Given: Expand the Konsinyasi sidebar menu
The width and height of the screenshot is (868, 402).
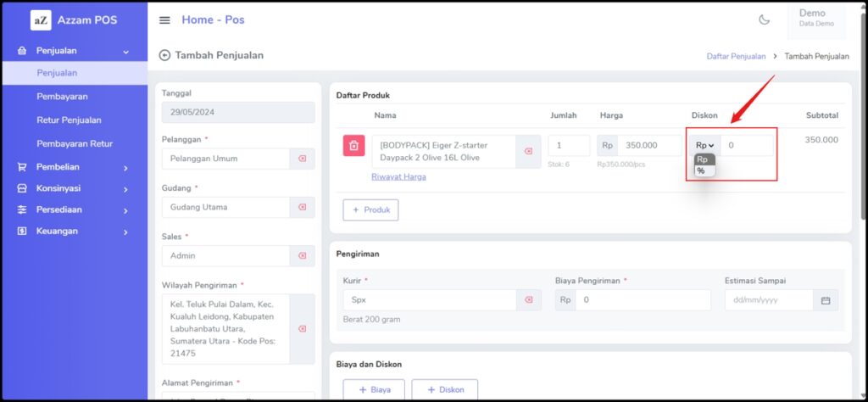Looking at the screenshot, I should click(x=74, y=188).
